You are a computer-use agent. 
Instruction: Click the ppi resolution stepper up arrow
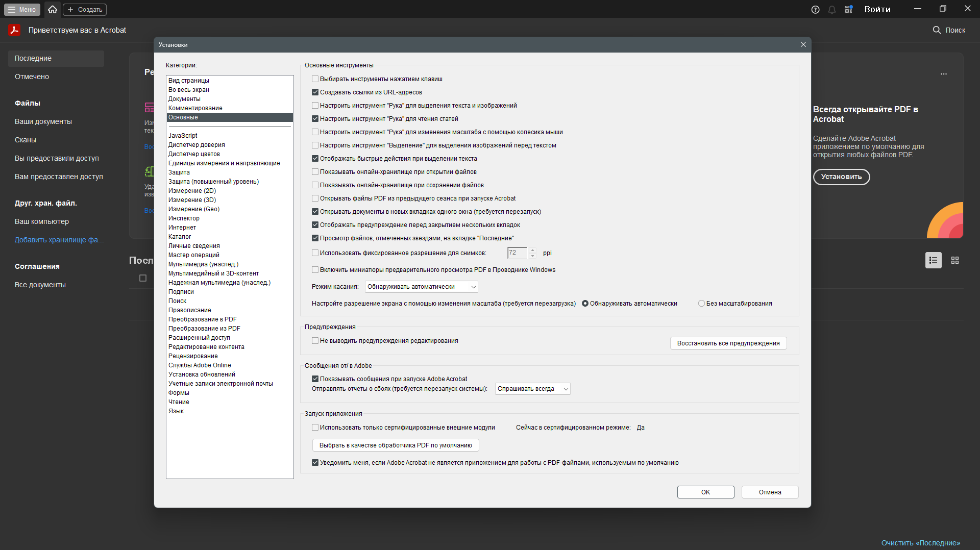coord(532,250)
